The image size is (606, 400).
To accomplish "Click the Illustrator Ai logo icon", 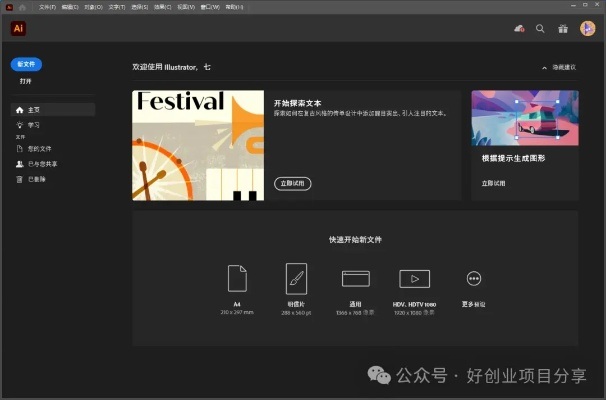I will coord(18,29).
